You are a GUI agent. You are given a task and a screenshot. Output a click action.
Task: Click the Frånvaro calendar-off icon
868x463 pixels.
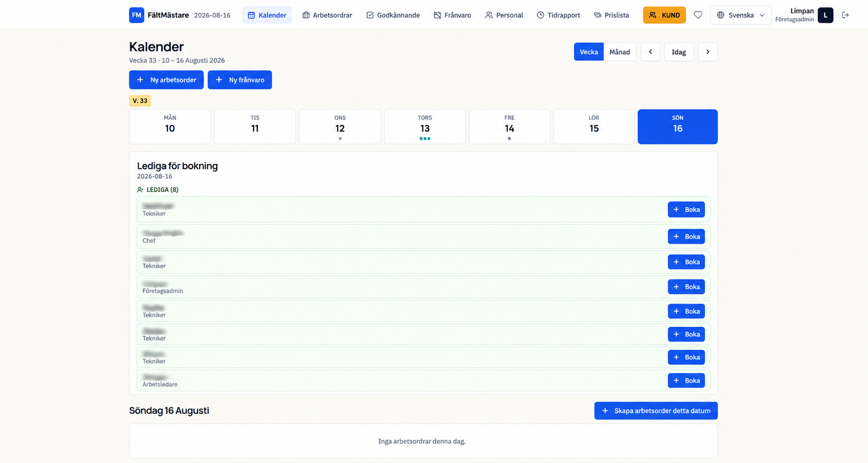437,15
